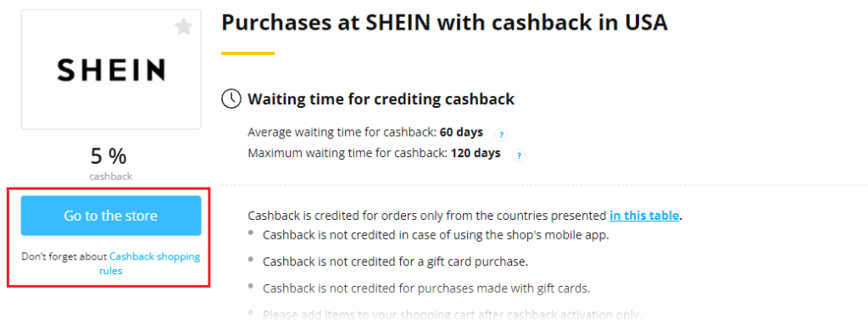Viewport: 868px width, 331px height.
Task: Click the 5 % cashback rate value
Action: tap(109, 156)
